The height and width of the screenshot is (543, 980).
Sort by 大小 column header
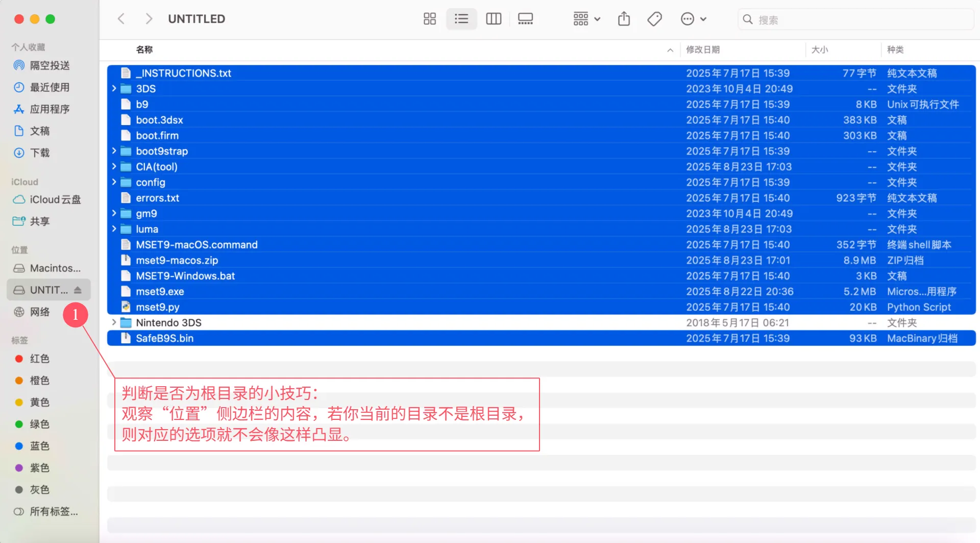pyautogui.click(x=819, y=50)
